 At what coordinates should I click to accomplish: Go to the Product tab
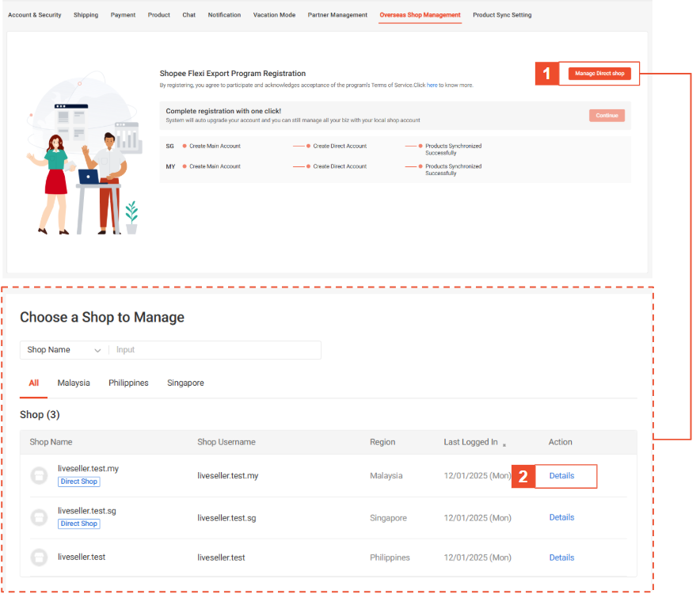pos(159,15)
